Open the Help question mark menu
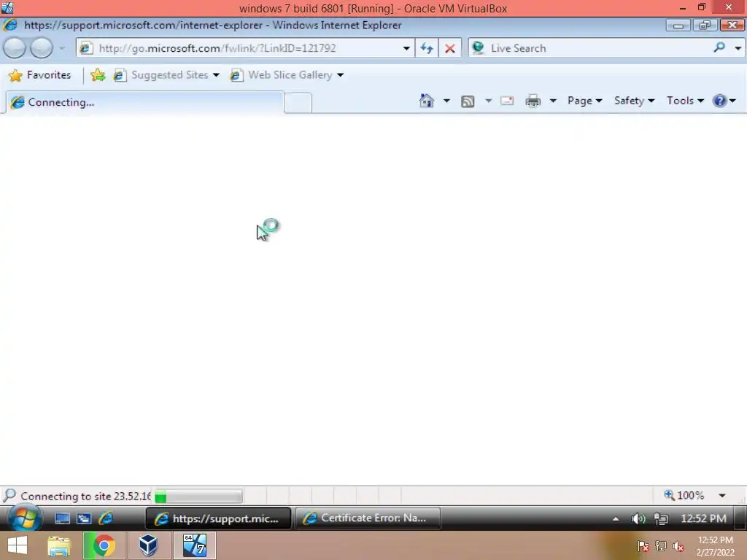This screenshot has width=747, height=560. click(724, 101)
